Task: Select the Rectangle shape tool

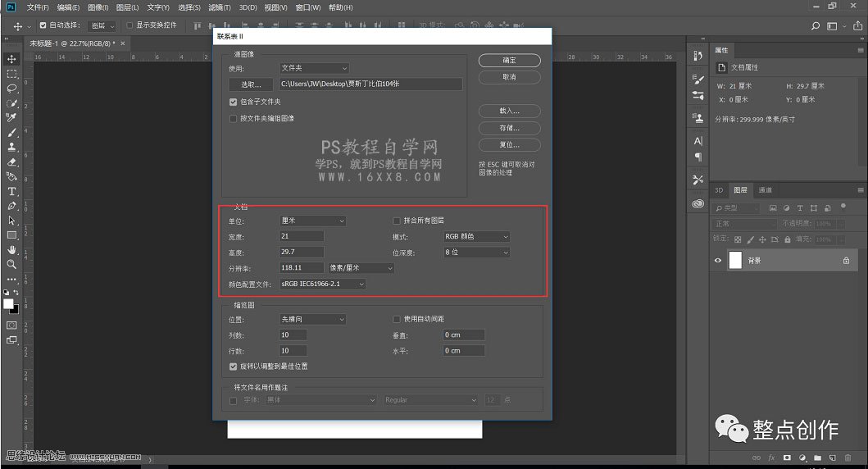Action: tap(11, 234)
